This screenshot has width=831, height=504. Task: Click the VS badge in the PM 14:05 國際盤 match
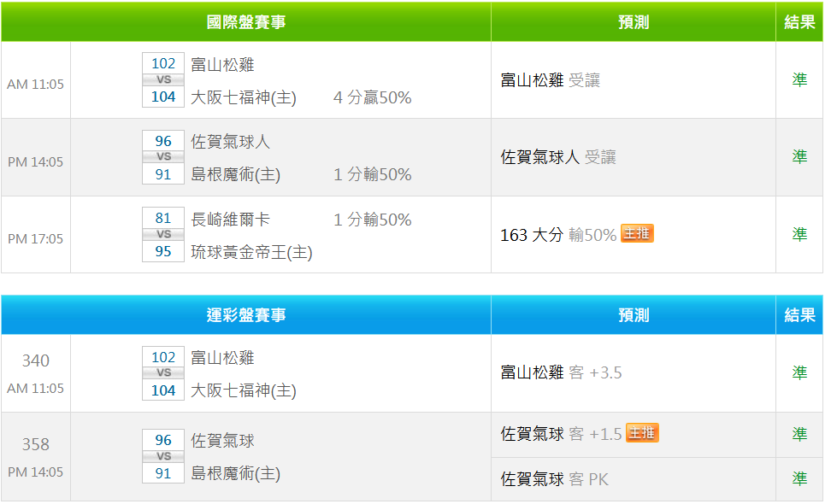click(163, 157)
